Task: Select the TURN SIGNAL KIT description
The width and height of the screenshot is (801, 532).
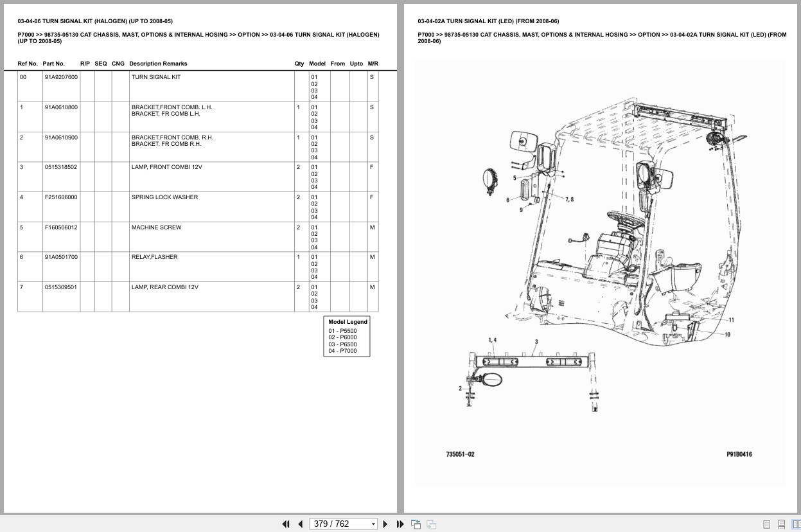Action: 156,77
